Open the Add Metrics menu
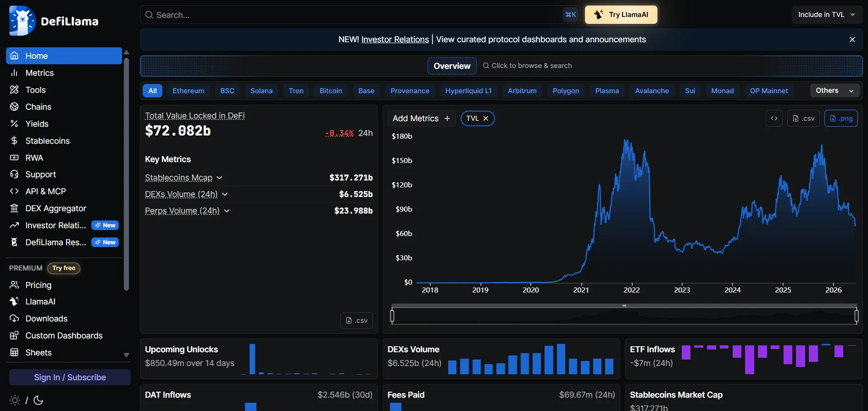 (x=422, y=118)
